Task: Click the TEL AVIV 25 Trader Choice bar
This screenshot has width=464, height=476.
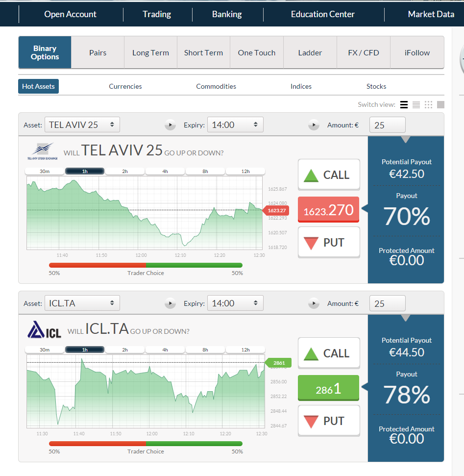Action: (x=146, y=265)
